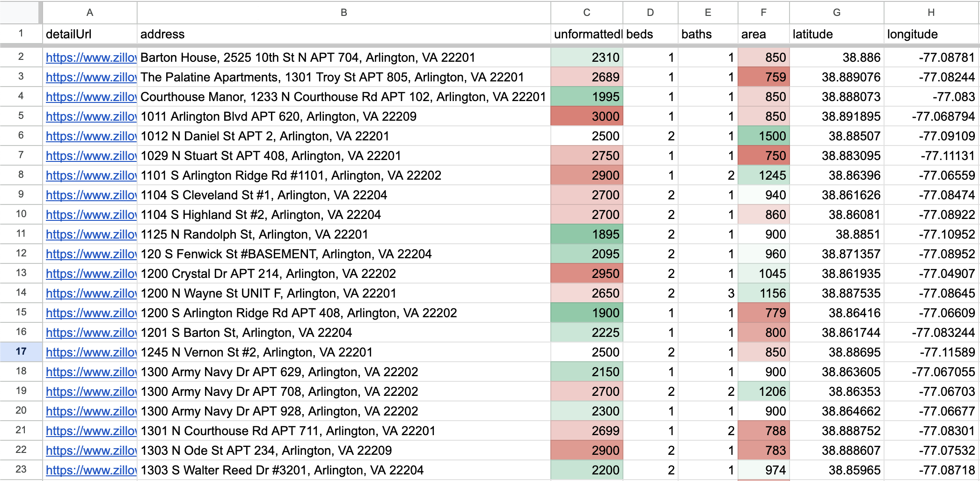Select the latitude cell 38.889076

(x=836, y=77)
